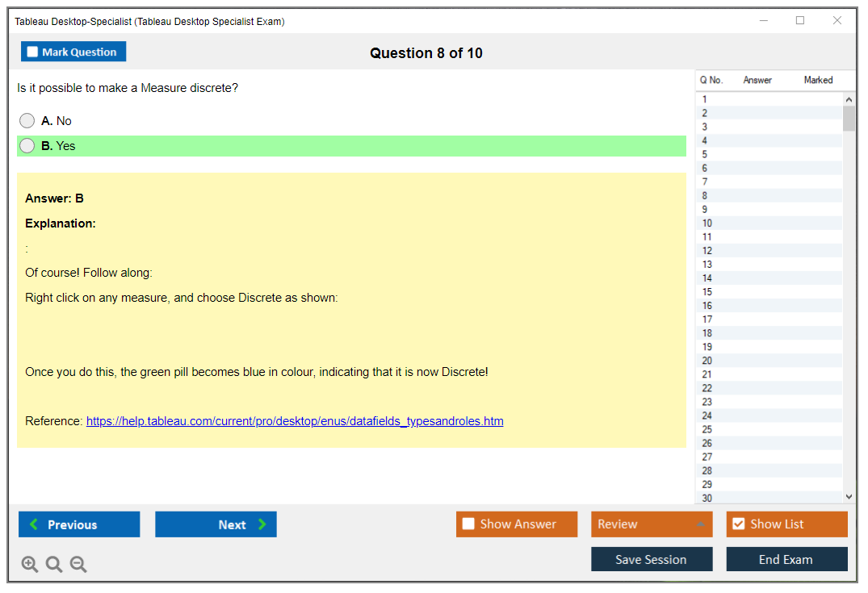Click the zoom out magnifier icon

[x=78, y=565]
